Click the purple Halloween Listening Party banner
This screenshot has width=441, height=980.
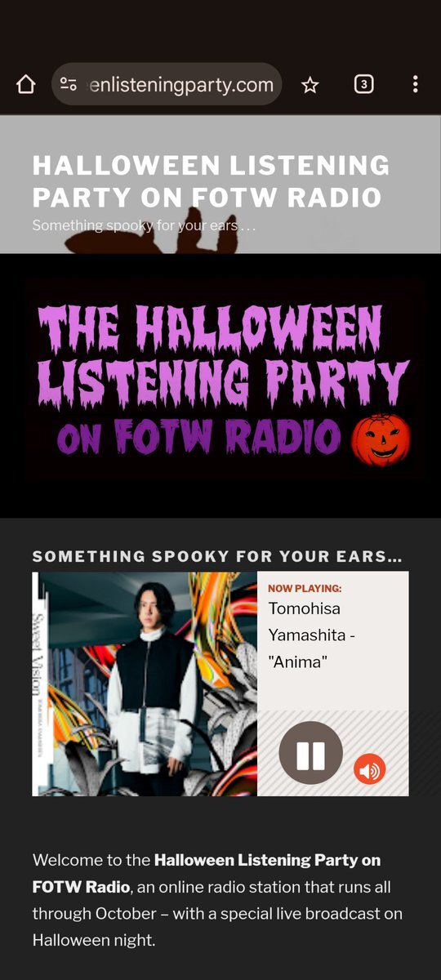(220, 381)
